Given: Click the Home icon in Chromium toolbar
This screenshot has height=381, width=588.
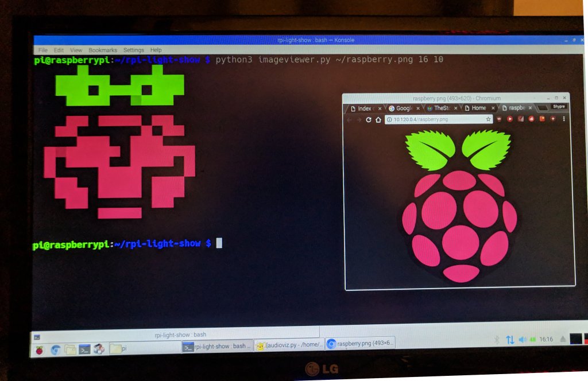Looking at the screenshot, I should click(x=378, y=119).
